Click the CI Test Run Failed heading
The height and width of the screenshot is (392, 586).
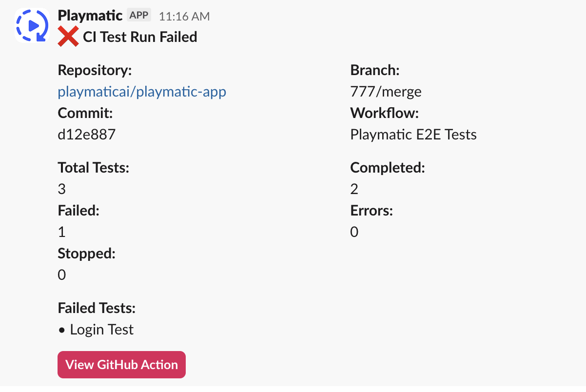click(x=140, y=37)
